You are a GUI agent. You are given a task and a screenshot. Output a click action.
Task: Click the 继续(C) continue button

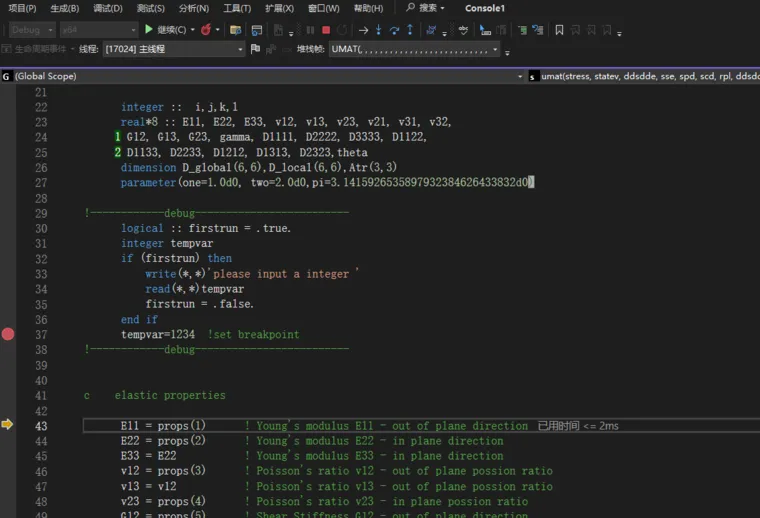(165, 30)
